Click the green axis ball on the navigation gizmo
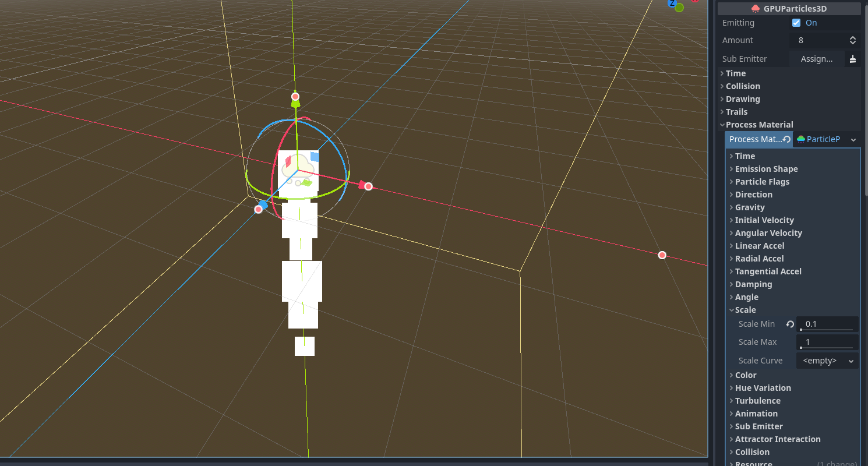Viewport: 868px width, 466px height. coord(679,8)
